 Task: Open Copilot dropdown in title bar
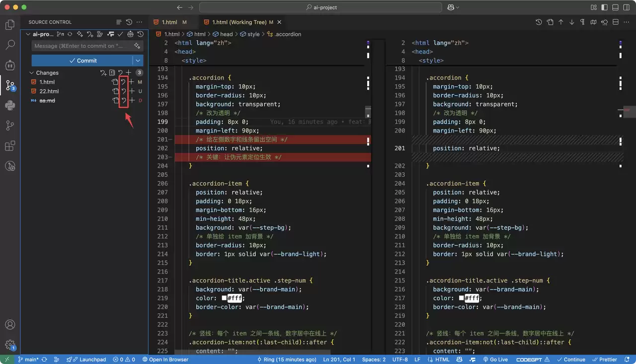[453, 7]
